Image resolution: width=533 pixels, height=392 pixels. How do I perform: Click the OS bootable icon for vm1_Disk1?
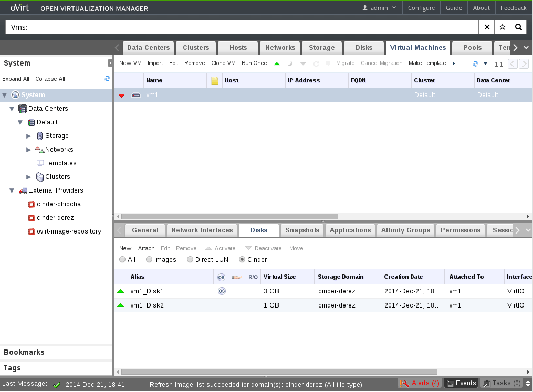click(x=222, y=291)
